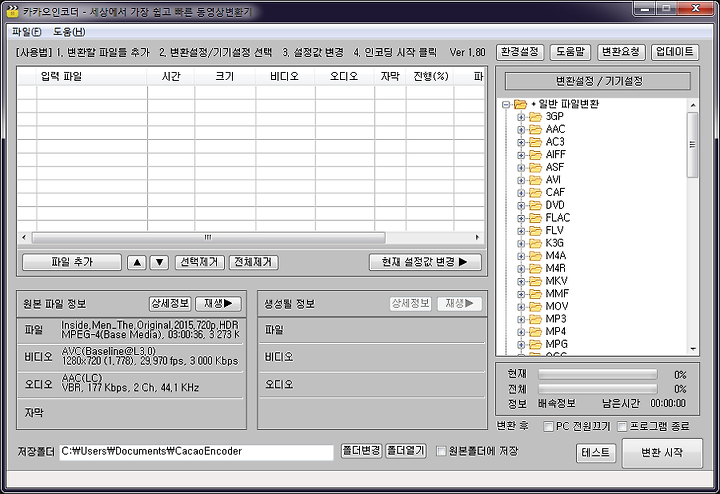Expand the MP4 tree node

(521, 331)
